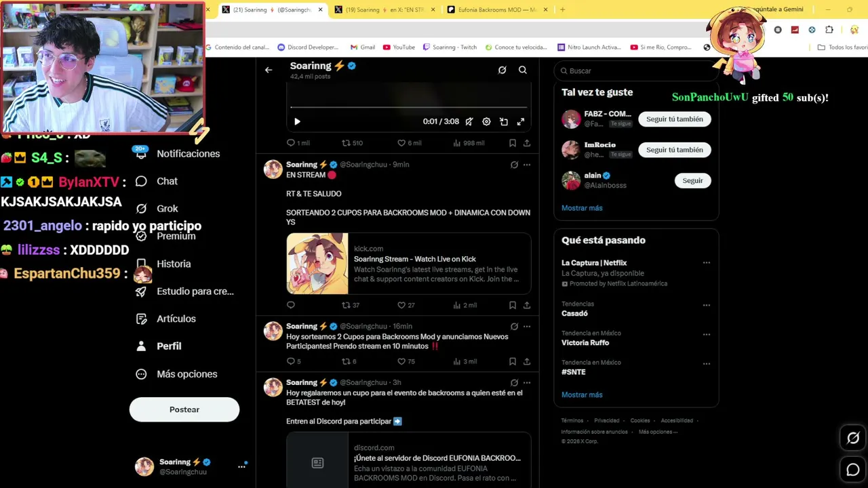Open video settings gear icon
868x488 pixels.
click(x=486, y=122)
